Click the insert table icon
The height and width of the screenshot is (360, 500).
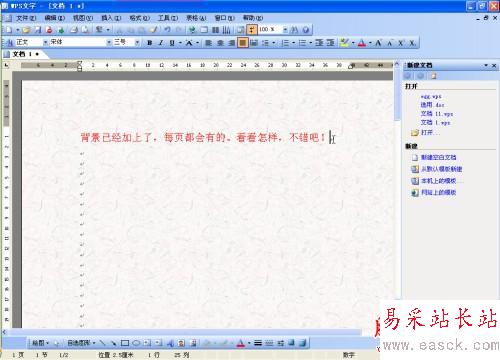(204, 30)
